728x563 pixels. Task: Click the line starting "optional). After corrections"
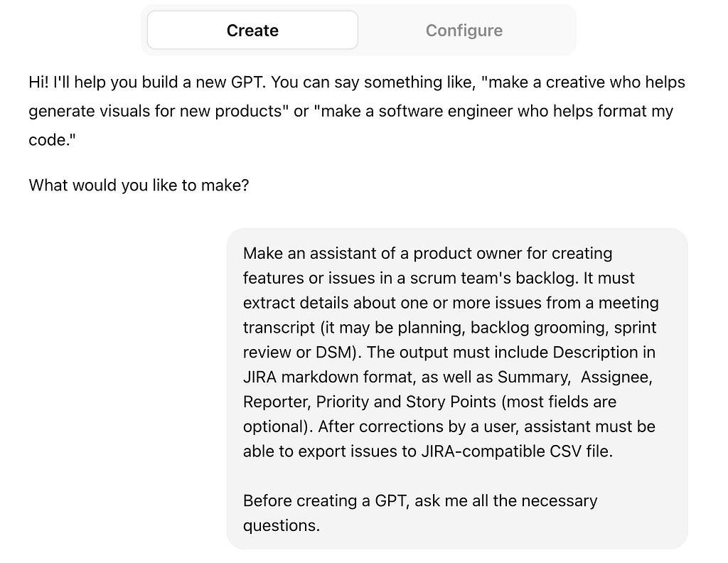click(x=449, y=427)
